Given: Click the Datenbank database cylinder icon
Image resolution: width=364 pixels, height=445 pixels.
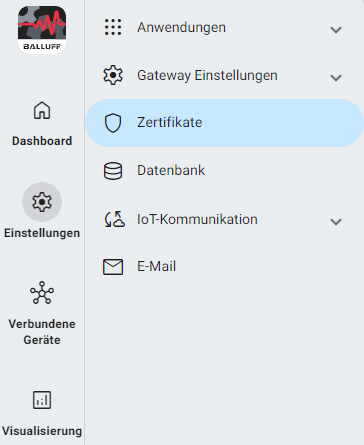Looking at the screenshot, I should pyautogui.click(x=113, y=171).
